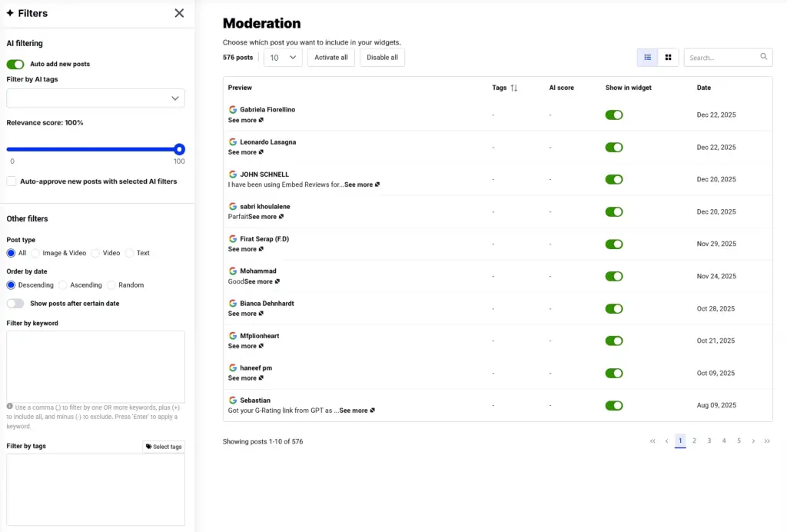Viewport: 787px width, 532px height.
Task: Sort the Tags column
Action: pos(513,88)
